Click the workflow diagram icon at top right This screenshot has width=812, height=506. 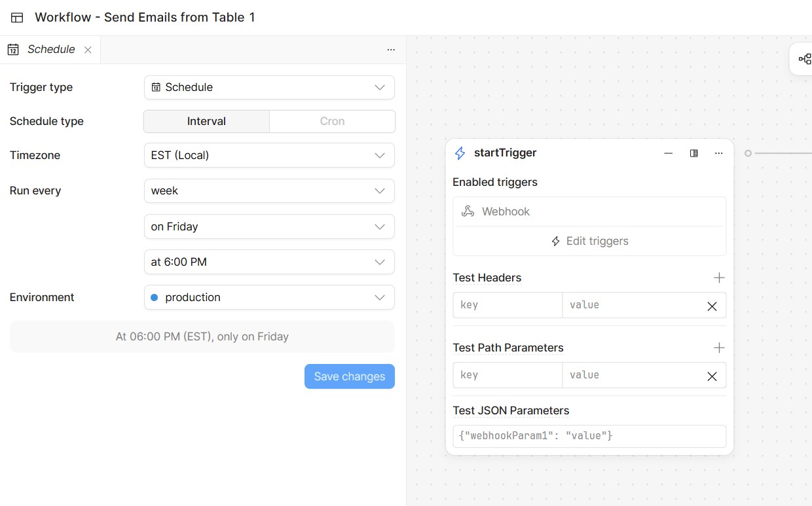pos(805,60)
